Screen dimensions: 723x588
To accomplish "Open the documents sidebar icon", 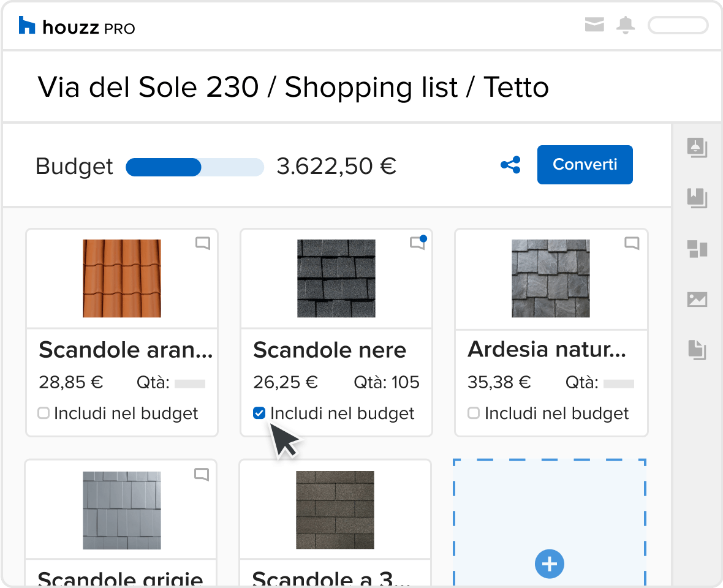I will click(x=697, y=350).
